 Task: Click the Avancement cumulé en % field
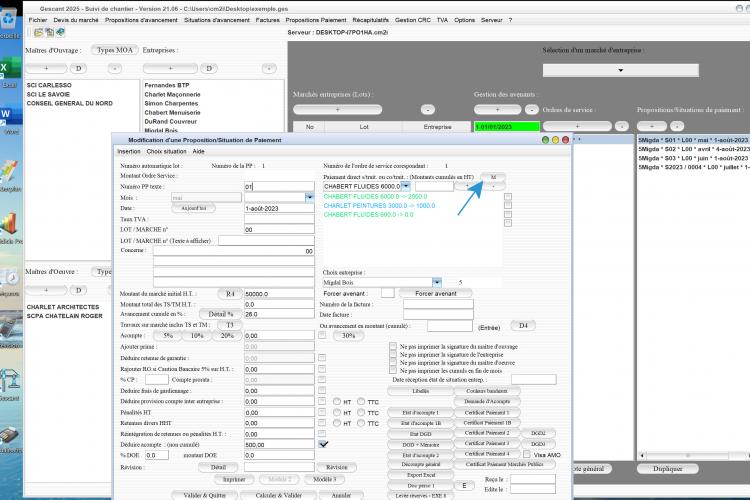(x=279, y=314)
